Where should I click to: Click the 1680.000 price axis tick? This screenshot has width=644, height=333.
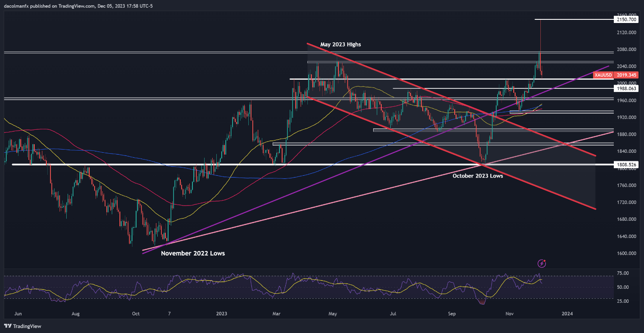[627, 219]
